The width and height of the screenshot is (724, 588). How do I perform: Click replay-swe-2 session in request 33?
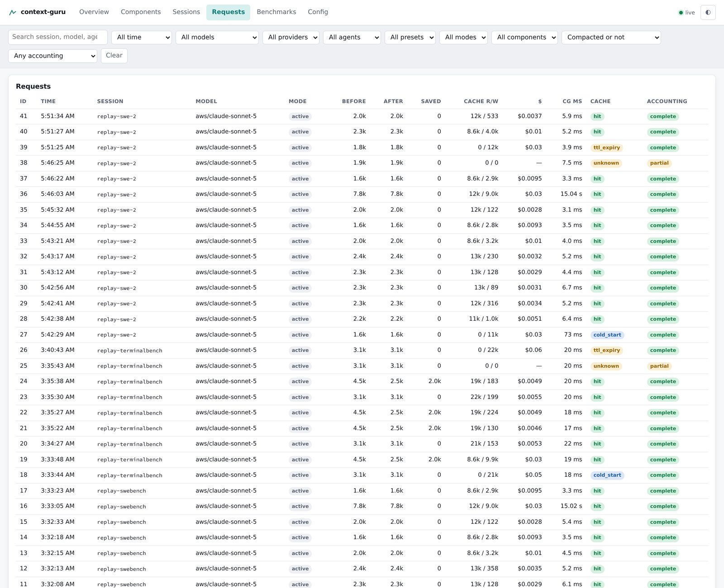(x=116, y=241)
